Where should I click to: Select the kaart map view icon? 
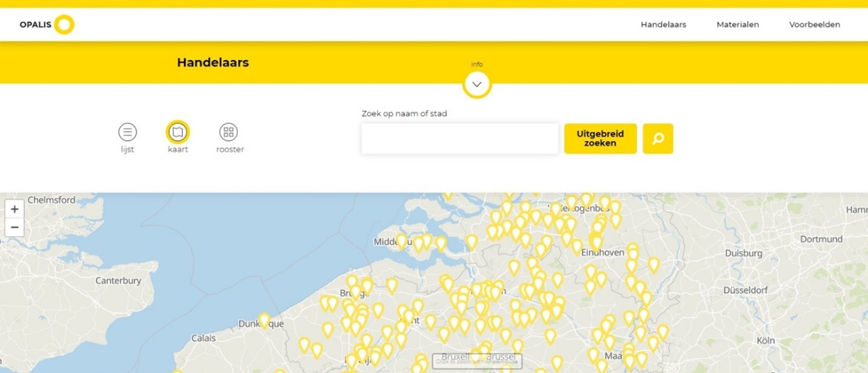(x=178, y=132)
